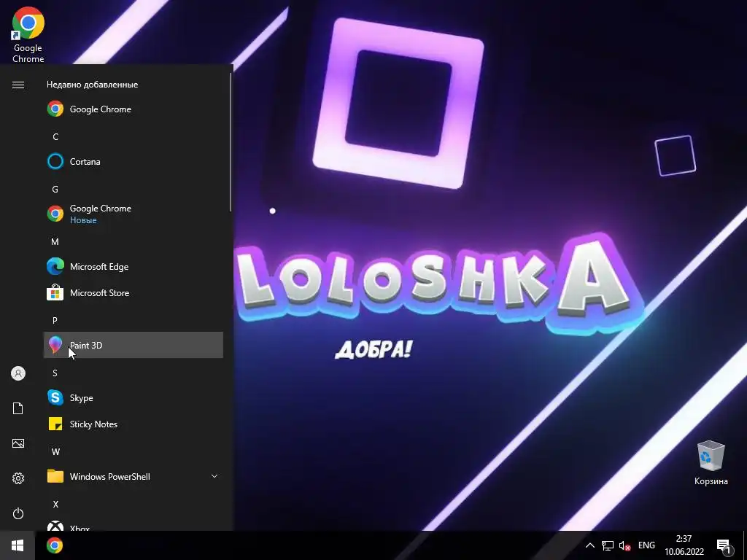Open Skype from the app list
The height and width of the screenshot is (560, 747).
coord(133,397)
